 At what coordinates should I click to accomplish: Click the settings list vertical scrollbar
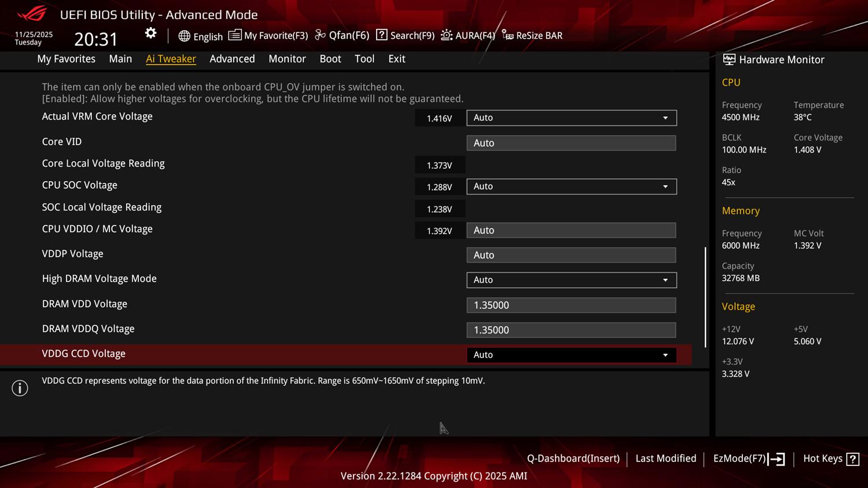705,297
